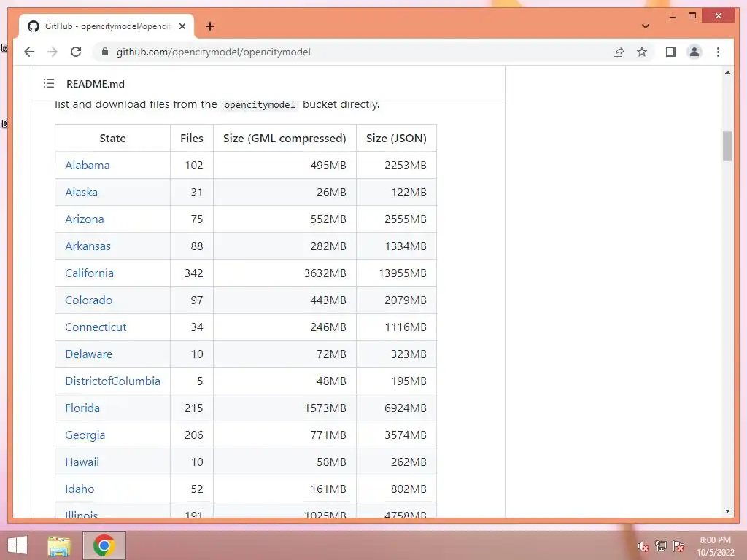The width and height of the screenshot is (747, 560).
Task: Click the scrollbar up arrow
Action: tap(727, 72)
